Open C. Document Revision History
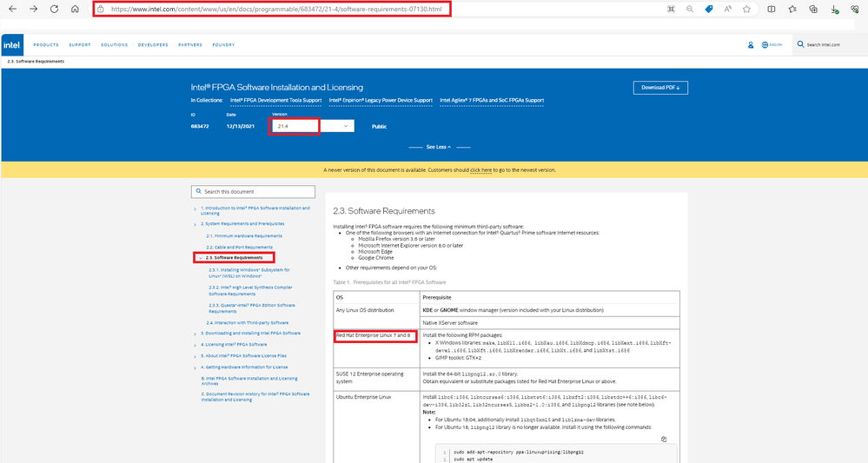 tap(255, 397)
